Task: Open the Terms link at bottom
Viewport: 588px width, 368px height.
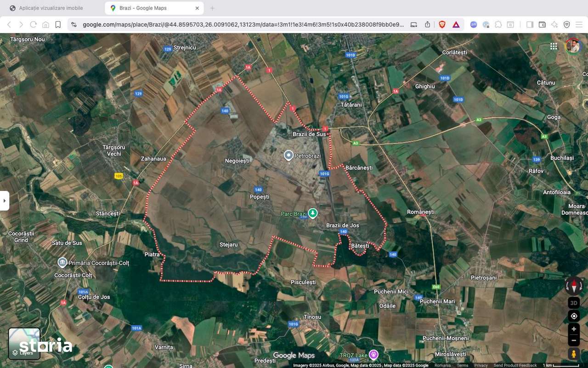Action: click(x=462, y=365)
